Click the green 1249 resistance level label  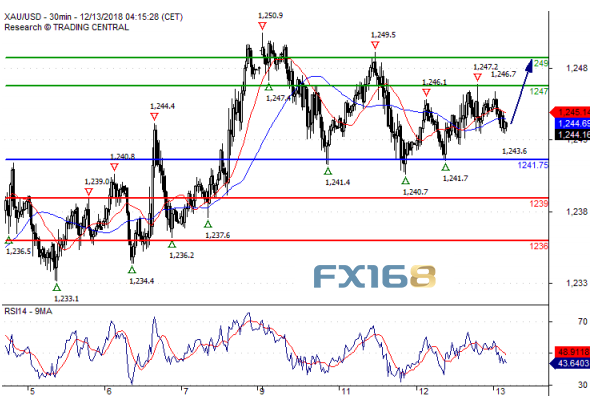(539, 63)
